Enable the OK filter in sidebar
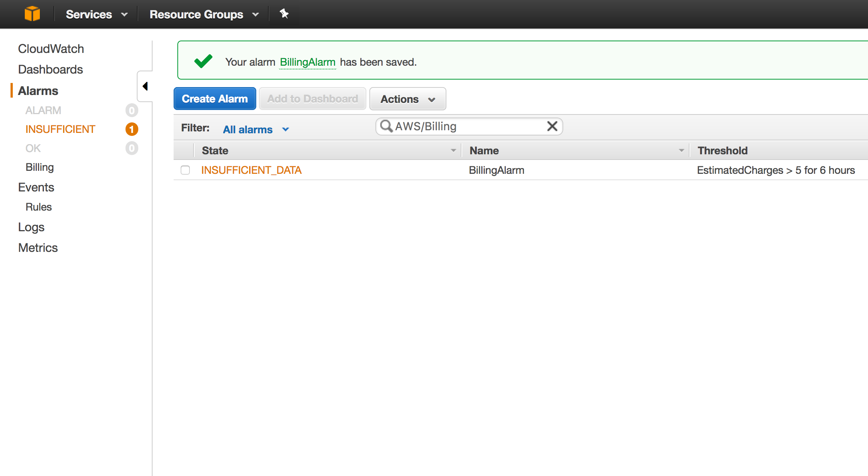The height and width of the screenshot is (476, 868). point(33,148)
